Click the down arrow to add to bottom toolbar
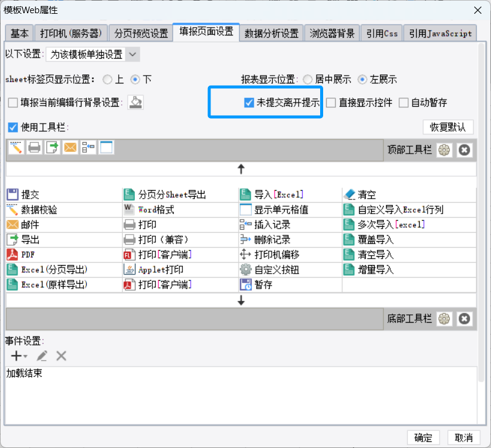Viewport: 491px width, 448px height. 241,300
